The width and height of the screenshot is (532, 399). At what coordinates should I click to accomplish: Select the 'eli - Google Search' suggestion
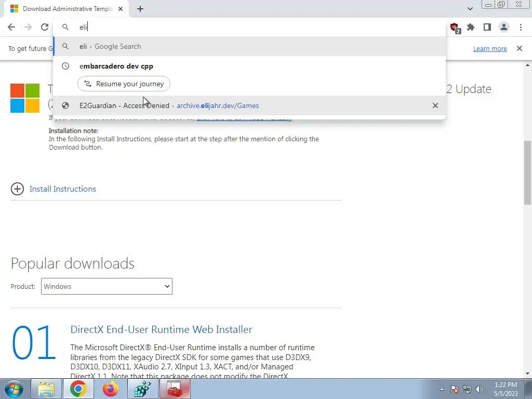click(x=249, y=46)
